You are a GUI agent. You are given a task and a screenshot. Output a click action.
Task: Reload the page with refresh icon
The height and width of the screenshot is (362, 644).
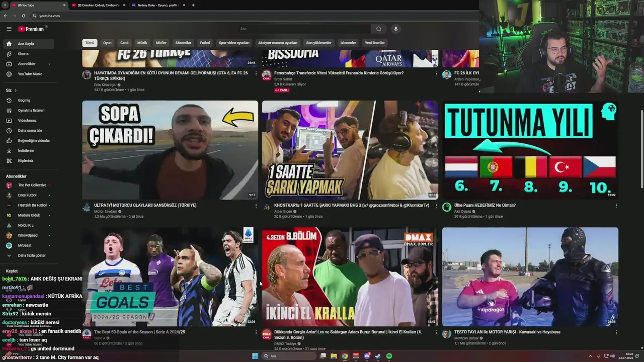click(x=23, y=16)
